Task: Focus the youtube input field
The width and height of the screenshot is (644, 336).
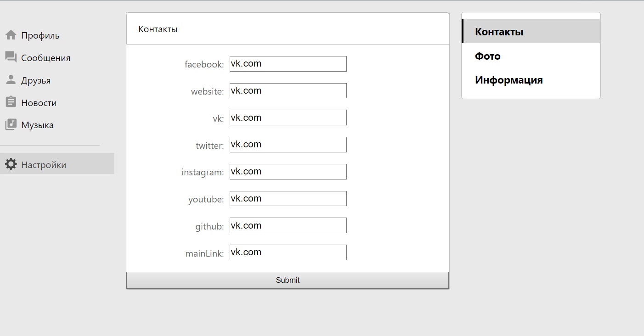Action: (288, 198)
